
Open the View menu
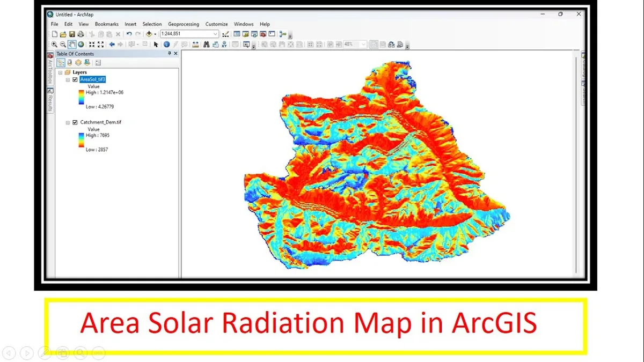(x=84, y=24)
